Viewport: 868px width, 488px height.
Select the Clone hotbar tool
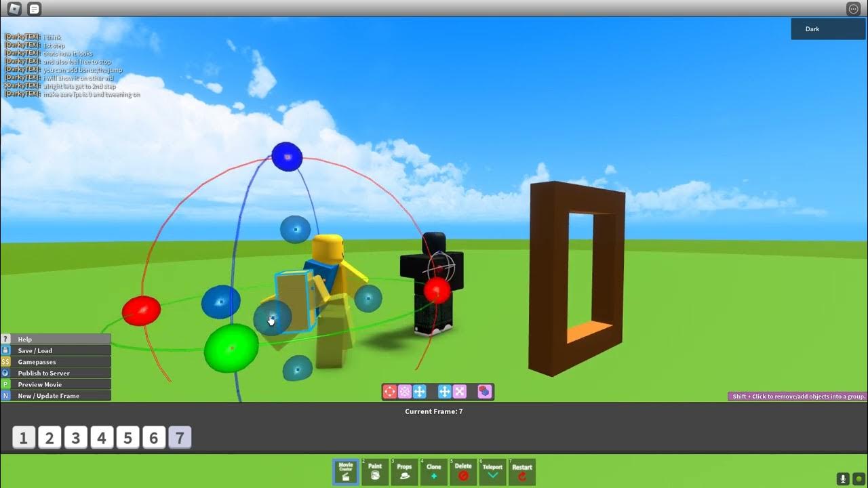[434, 472]
